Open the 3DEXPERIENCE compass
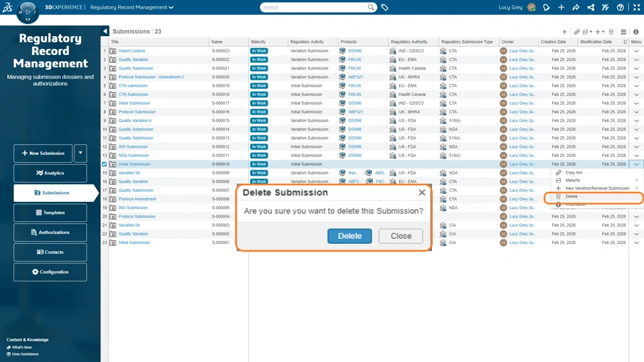The height and width of the screenshot is (362, 644). point(28,12)
